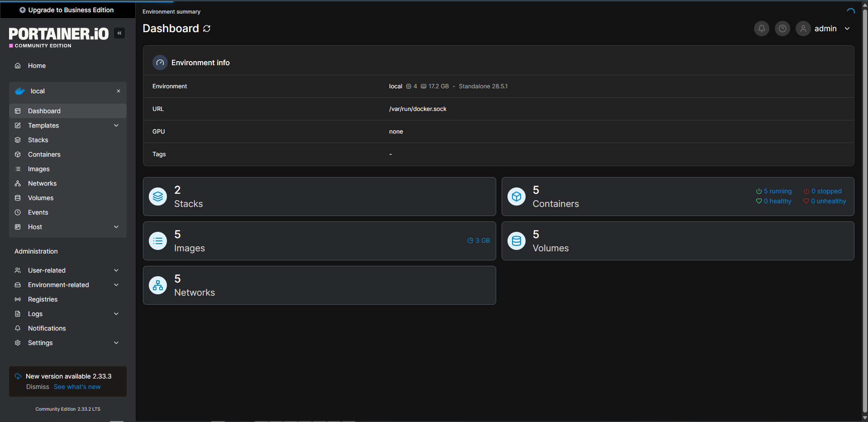Image resolution: width=868 pixels, height=422 pixels.
Task: Dismiss the new version notice
Action: point(38,387)
